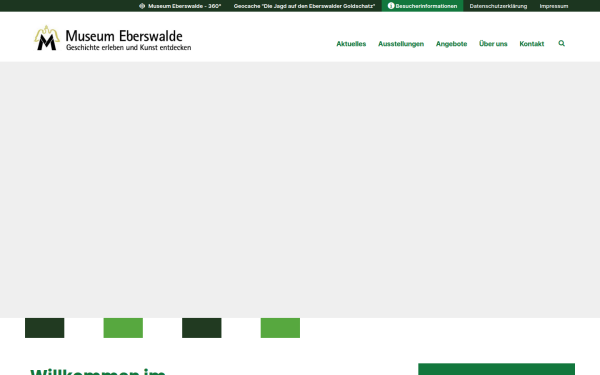Click the 360° icon in top bar
Image resolution: width=600 pixels, height=375 pixels.
[x=142, y=6]
